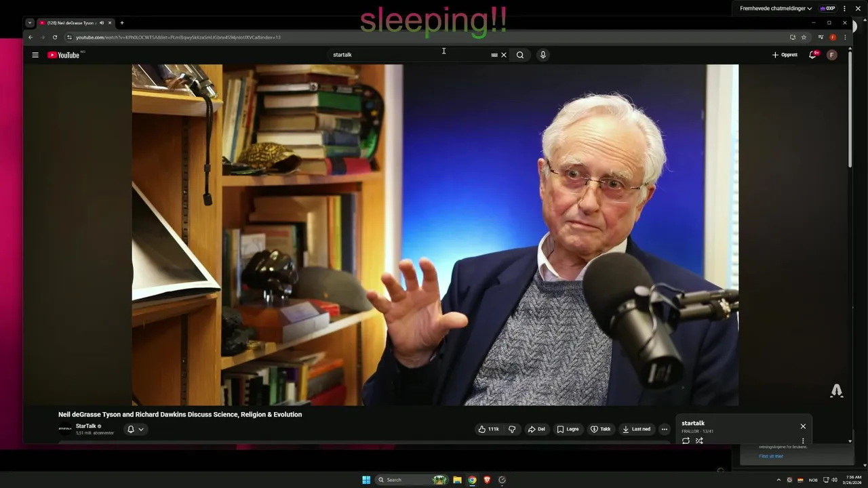The image size is (868, 488).
Task: Open the StarTalk channel avatar
Action: tap(65, 429)
